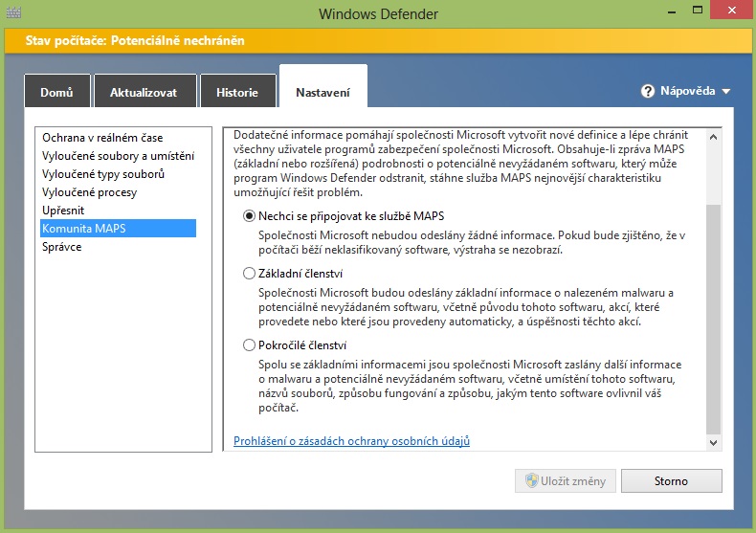Viewport: 756px width, 533px height.
Task: Select the Nastavení tab
Action: [323, 87]
